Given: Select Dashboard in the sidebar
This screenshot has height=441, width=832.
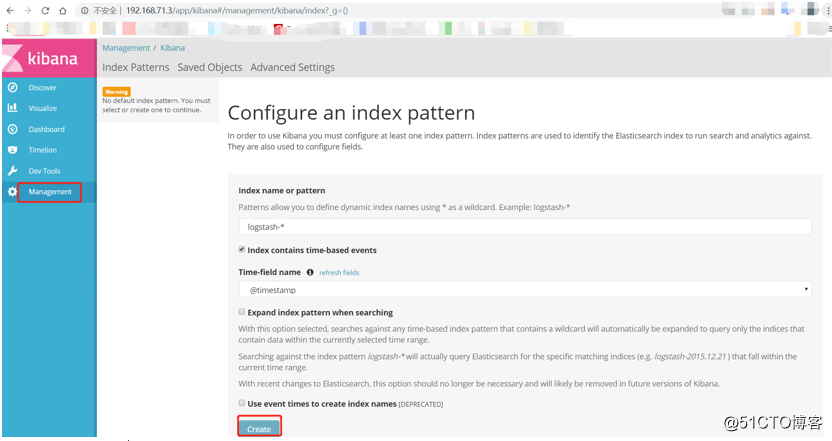Looking at the screenshot, I should click(47, 129).
